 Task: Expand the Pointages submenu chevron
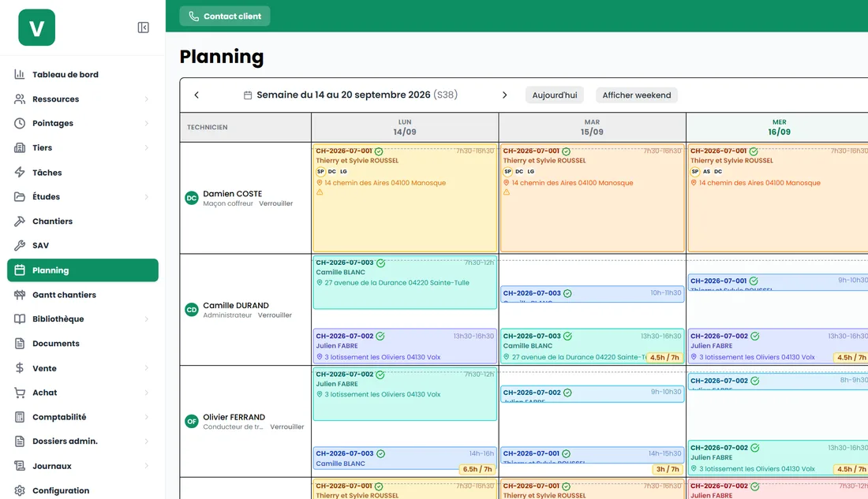click(147, 123)
